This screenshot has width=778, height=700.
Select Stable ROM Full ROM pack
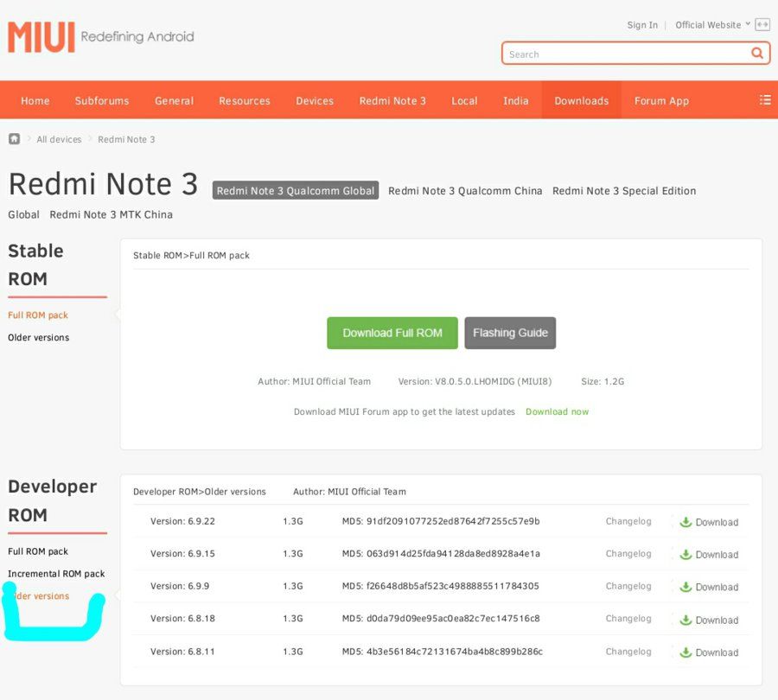point(38,315)
